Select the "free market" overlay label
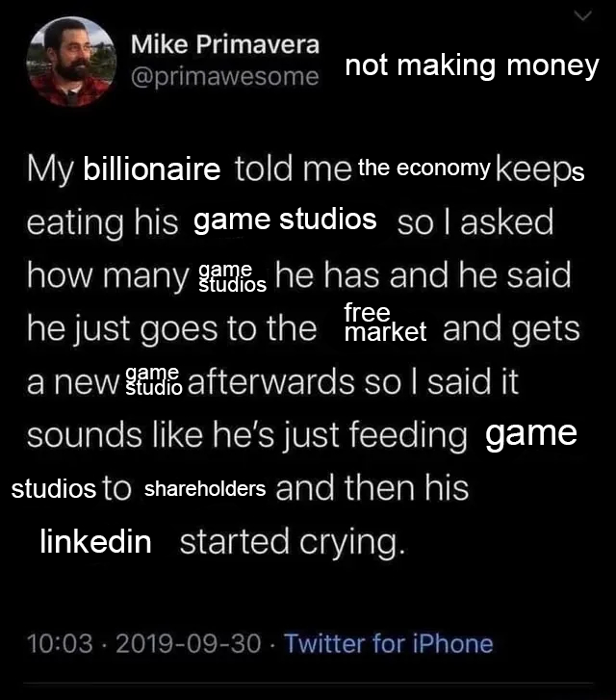The image size is (616, 700). 384,324
